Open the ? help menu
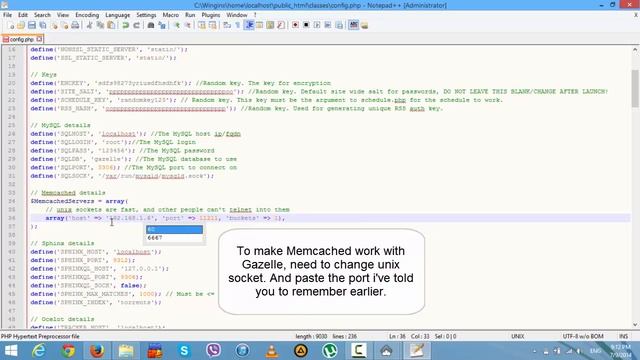Screen dimensions: 640x360 point(255,15)
